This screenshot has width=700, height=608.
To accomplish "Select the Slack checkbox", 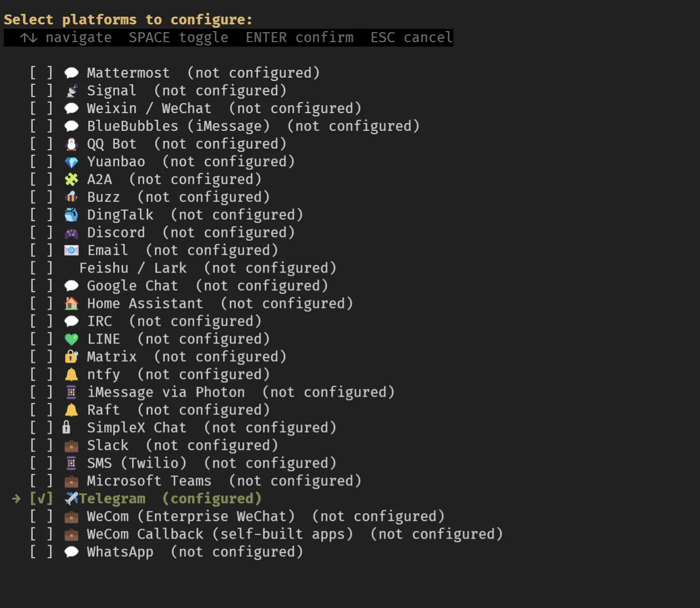I will [41, 445].
